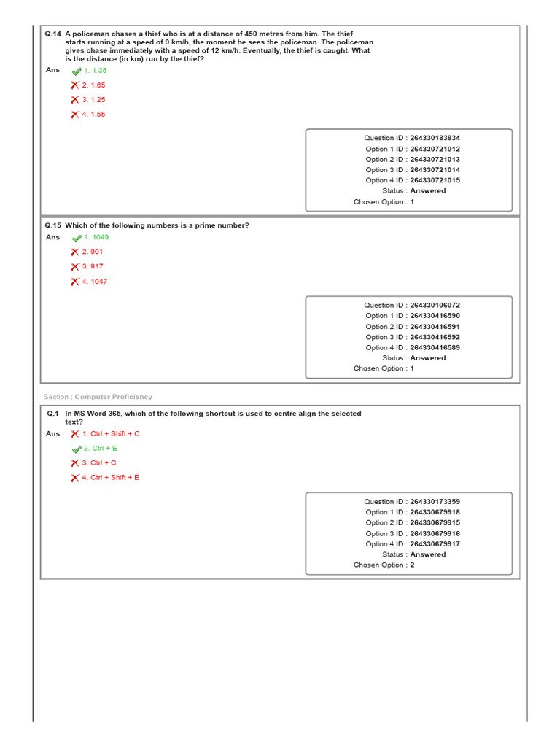Click Option 2 ID 264330721013
560x747 pixels.
(413, 160)
